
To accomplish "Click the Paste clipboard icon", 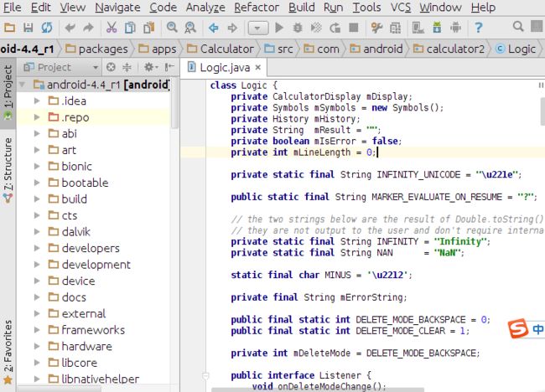I will tap(148, 27).
